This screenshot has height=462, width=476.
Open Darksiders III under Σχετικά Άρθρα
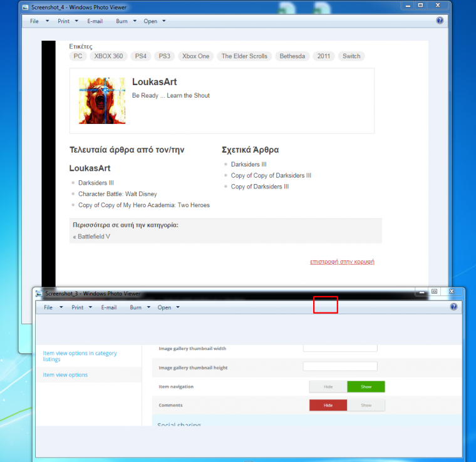click(249, 165)
